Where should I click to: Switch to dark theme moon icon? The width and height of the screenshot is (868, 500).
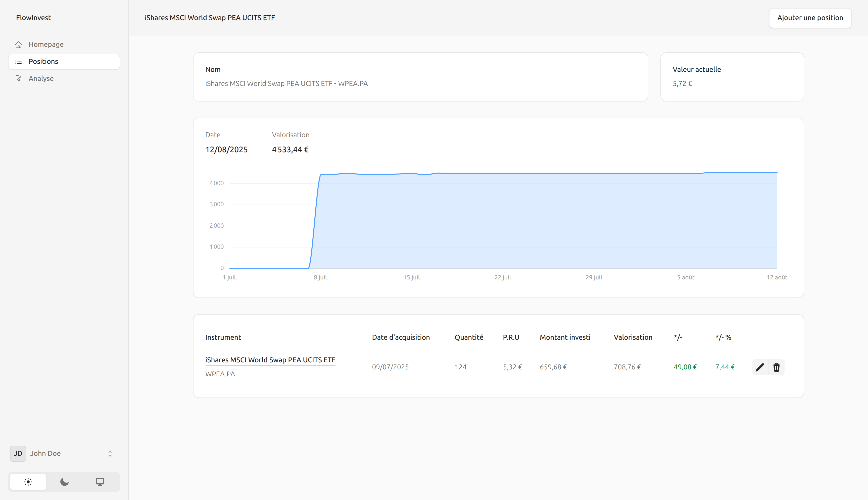point(64,482)
